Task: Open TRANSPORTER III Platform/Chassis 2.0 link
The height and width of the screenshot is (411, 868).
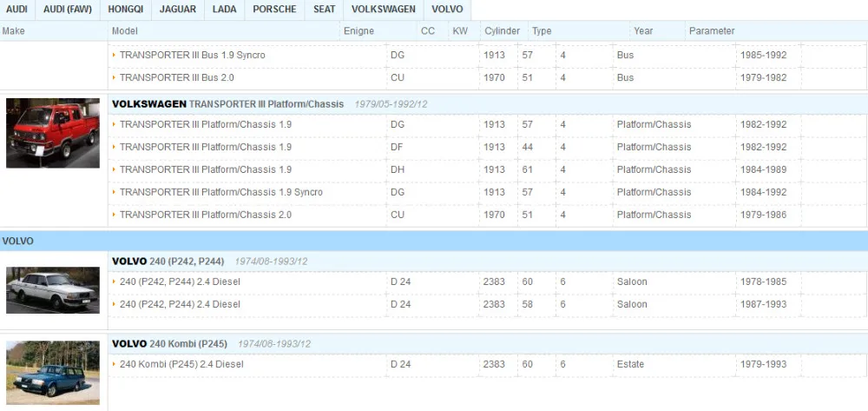Action: click(x=206, y=215)
